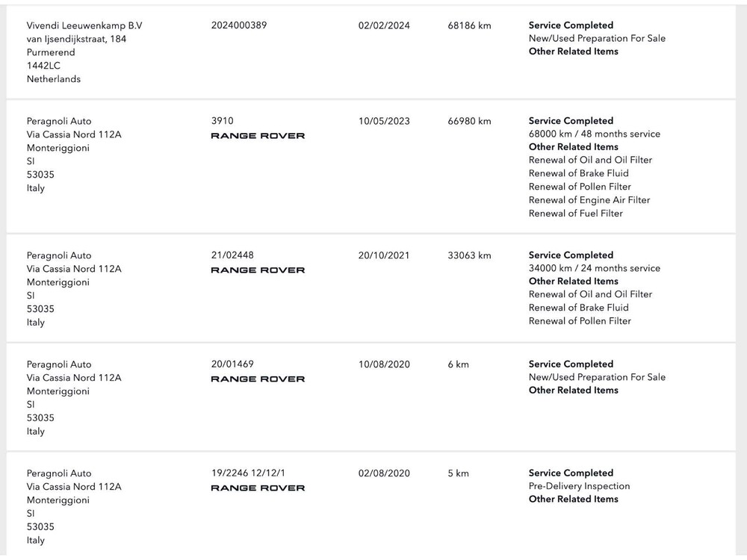The image size is (747, 560).
Task: Click the 02/02/2024 service date
Action: pos(384,25)
